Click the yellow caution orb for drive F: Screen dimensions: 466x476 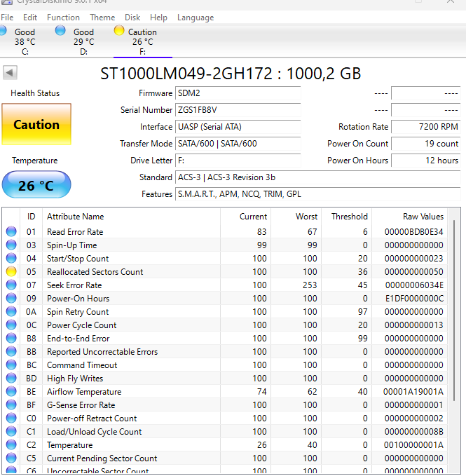pyautogui.click(x=119, y=30)
